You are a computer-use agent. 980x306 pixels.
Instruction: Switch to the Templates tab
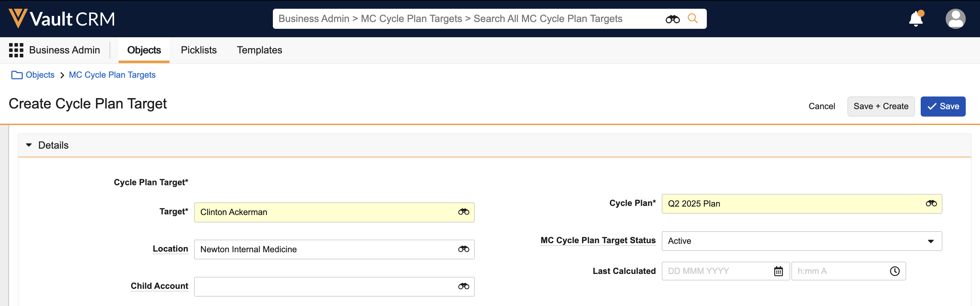[260, 50]
